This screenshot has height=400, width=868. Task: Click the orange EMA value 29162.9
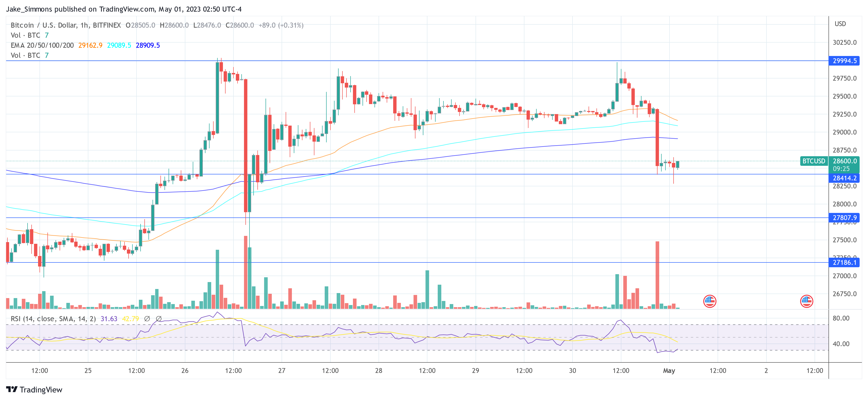point(90,45)
